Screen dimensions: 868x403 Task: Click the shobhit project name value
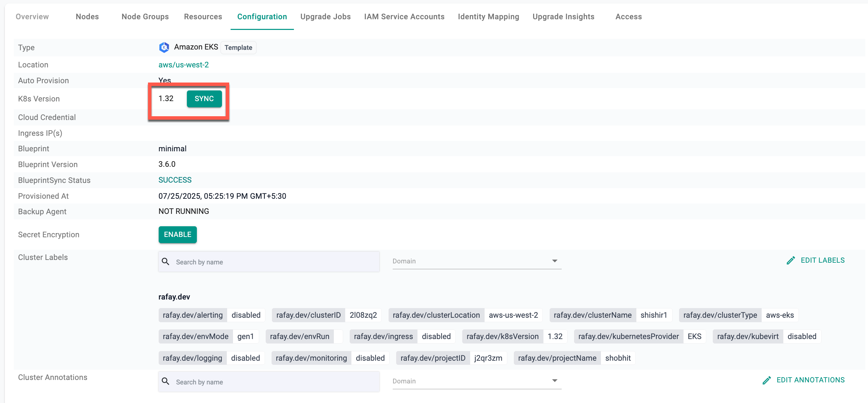[618, 358]
